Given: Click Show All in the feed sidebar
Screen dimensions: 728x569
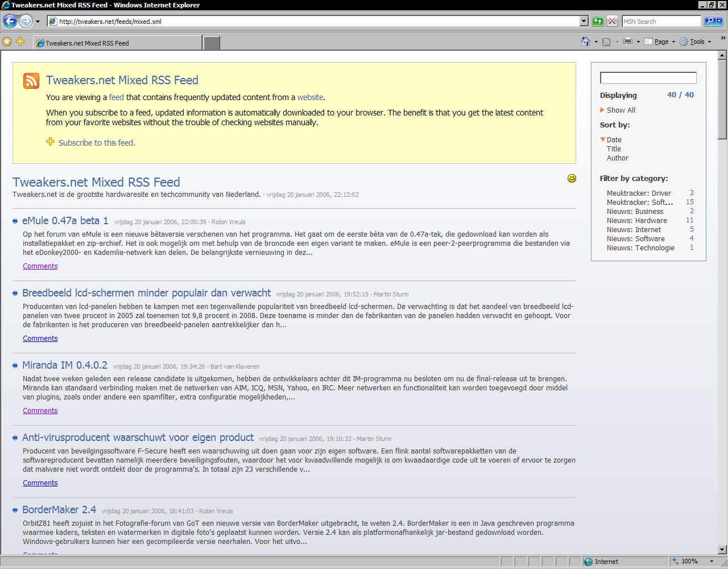Looking at the screenshot, I should [x=621, y=110].
